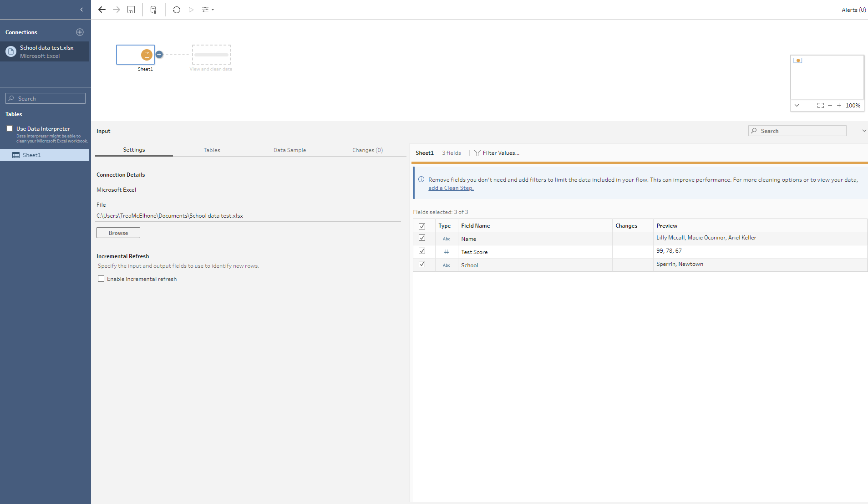Open the Alerts (0) panel
Screen dimensions: 868x504
point(853,10)
